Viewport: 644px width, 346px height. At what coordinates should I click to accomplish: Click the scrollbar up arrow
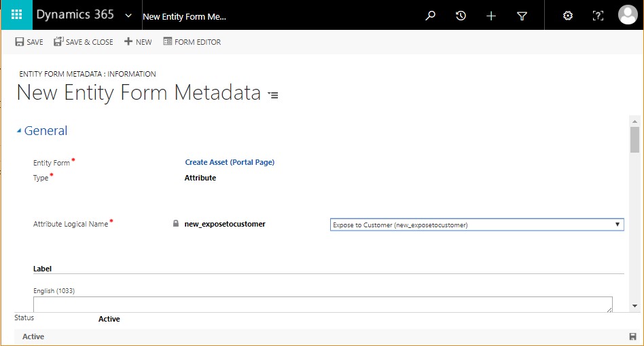point(634,121)
